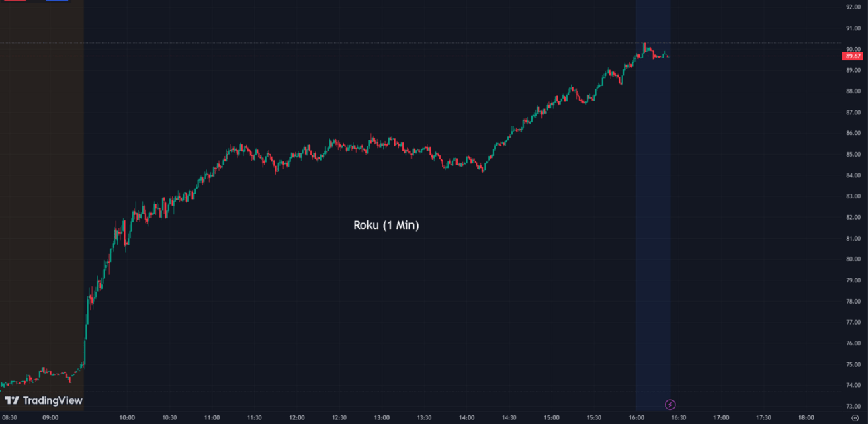Image resolution: width=868 pixels, height=424 pixels.
Task: Click the 84.00 price scale label
Action: click(853, 175)
